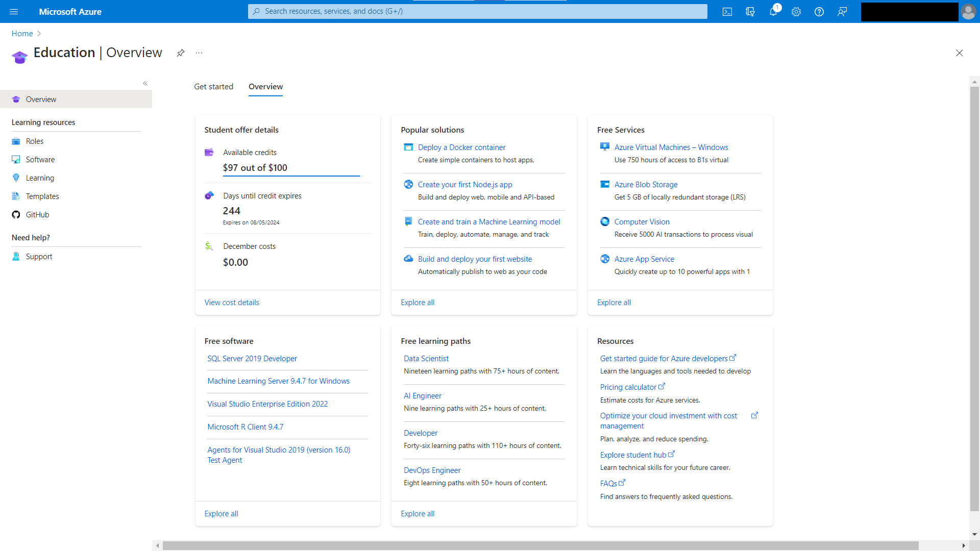Open the notifications bell
Image resolution: width=980 pixels, height=551 pixels.
point(773,11)
